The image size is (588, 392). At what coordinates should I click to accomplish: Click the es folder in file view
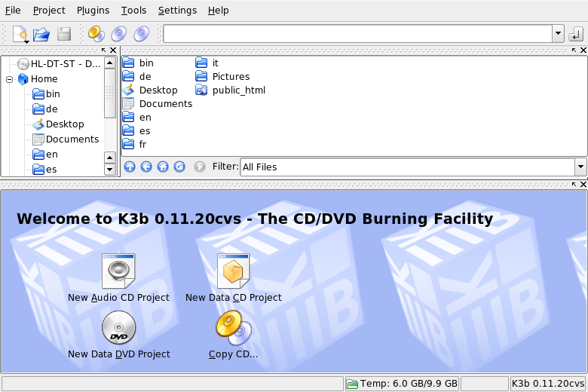tap(136, 130)
